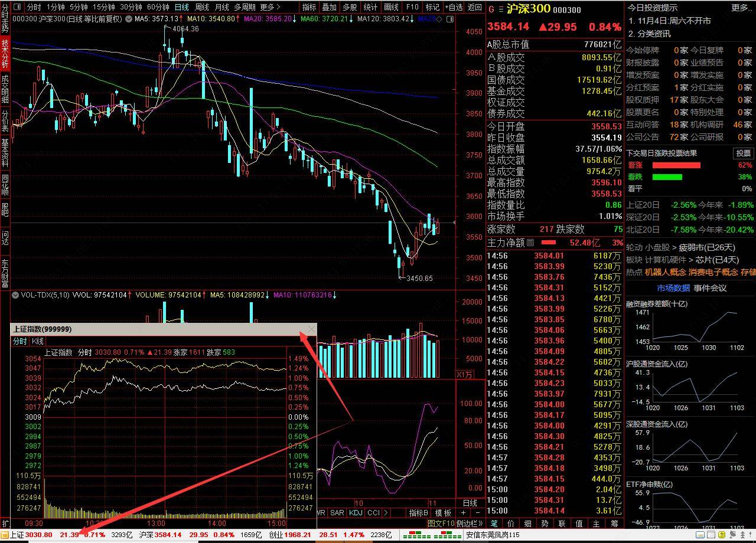
Task: Click the 模板 template button
Action: click(444, 513)
